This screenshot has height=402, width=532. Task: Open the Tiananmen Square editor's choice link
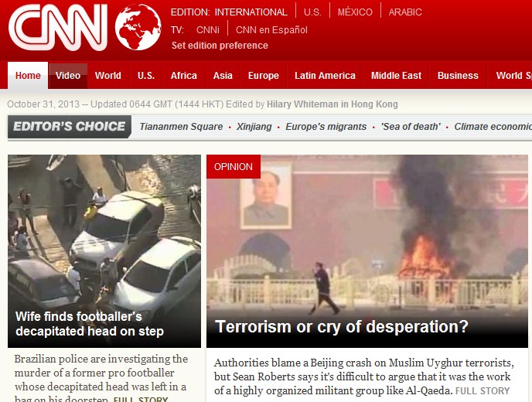[181, 127]
